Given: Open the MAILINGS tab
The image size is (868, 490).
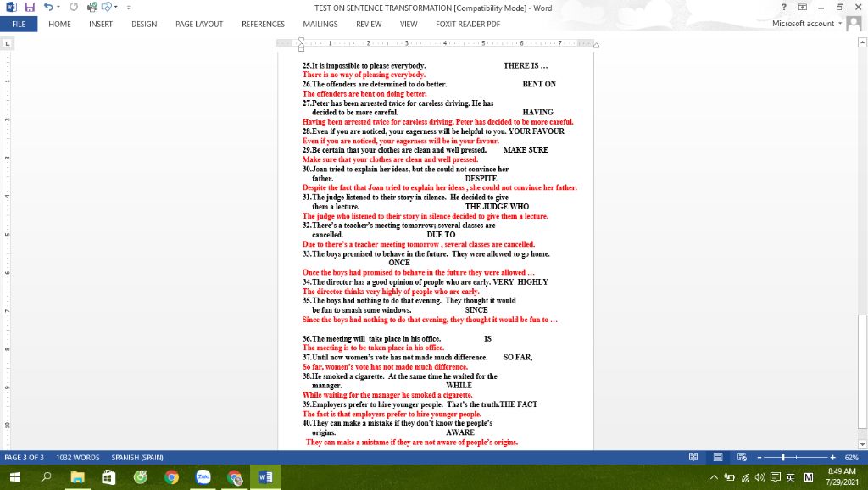Looking at the screenshot, I should (320, 24).
